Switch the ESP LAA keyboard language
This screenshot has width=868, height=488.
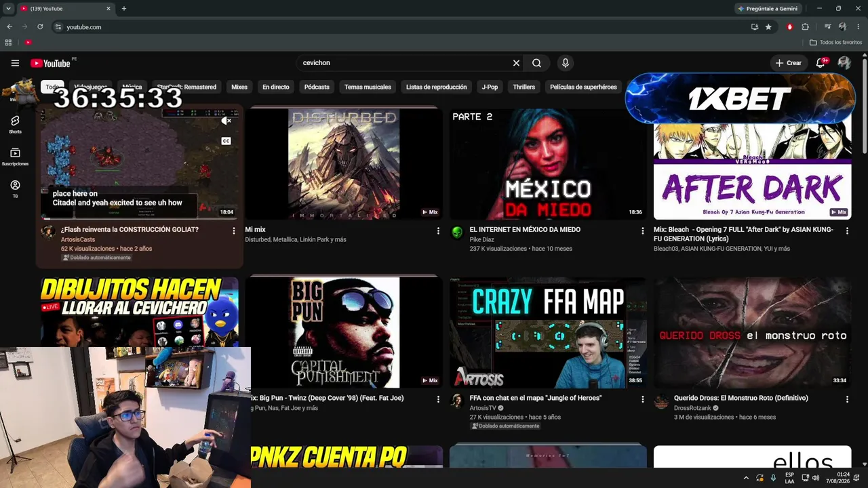point(789,478)
